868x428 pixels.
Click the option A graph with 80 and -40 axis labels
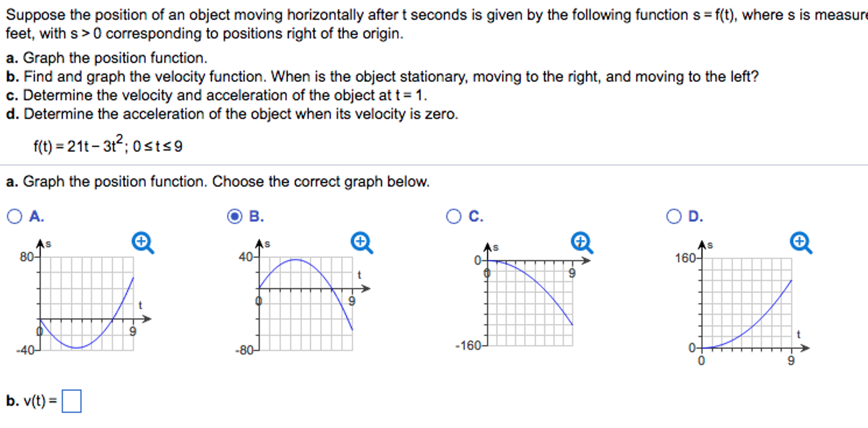tap(87, 303)
